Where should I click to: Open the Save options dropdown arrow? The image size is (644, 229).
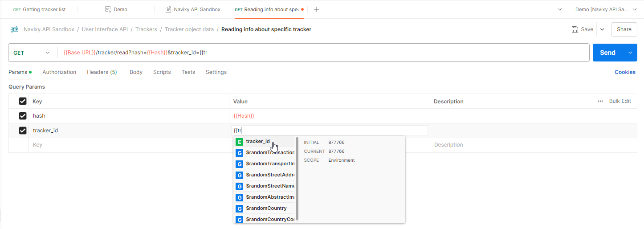coord(602,29)
